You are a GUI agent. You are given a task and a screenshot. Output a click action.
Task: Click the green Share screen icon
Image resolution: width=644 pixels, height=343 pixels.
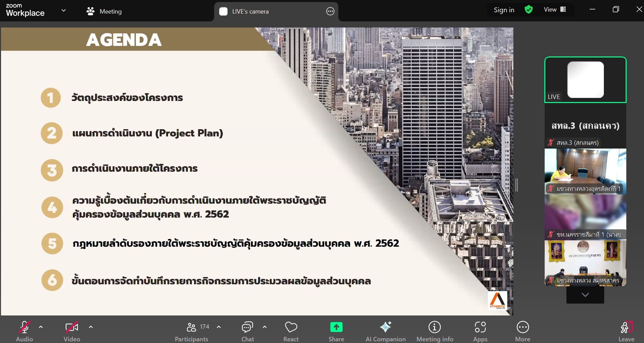click(x=336, y=327)
